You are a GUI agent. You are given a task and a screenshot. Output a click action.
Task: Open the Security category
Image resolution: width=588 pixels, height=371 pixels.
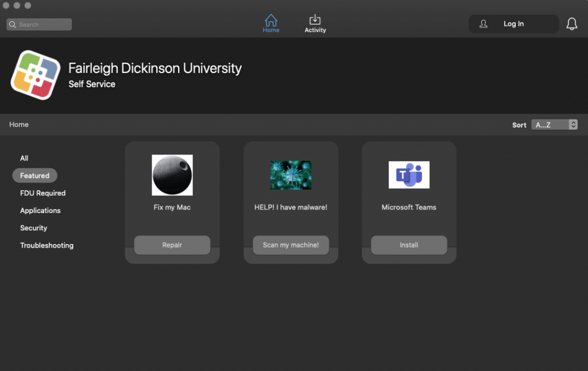(33, 228)
